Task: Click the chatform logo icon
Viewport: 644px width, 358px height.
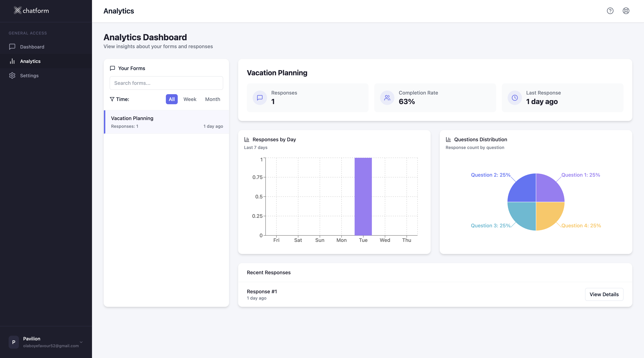Action: pos(17,10)
